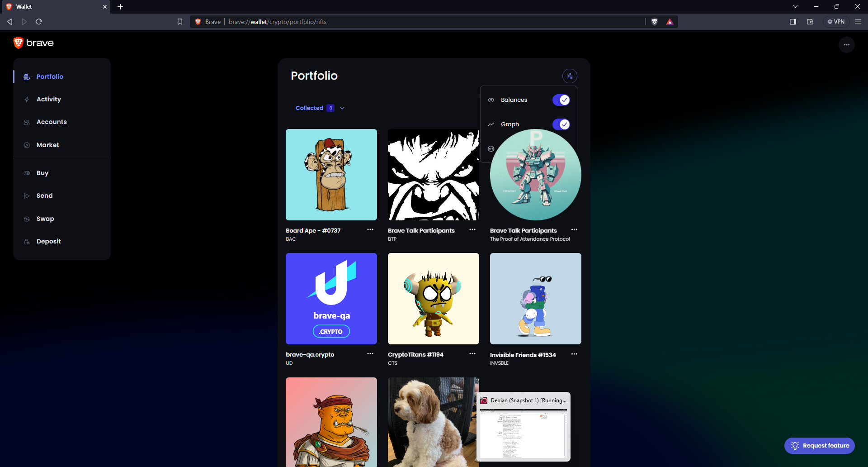Screen dimensions: 868x467
Task: Open the browser hamburger menu
Action: (x=858, y=21)
